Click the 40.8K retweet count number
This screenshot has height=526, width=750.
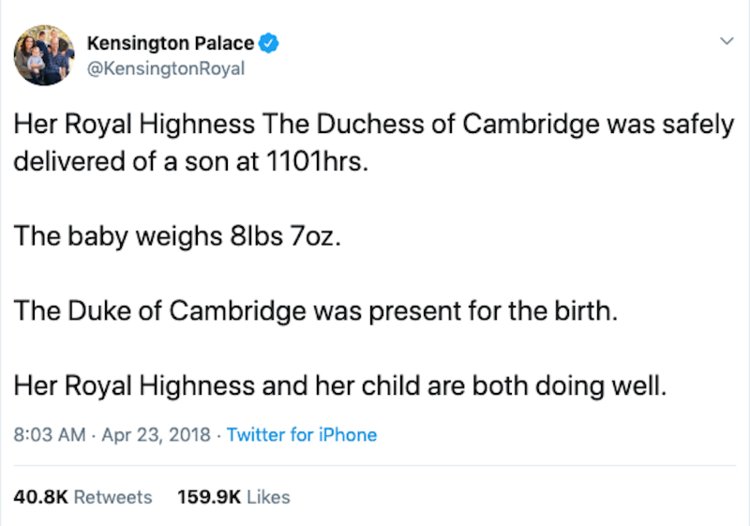point(41,497)
